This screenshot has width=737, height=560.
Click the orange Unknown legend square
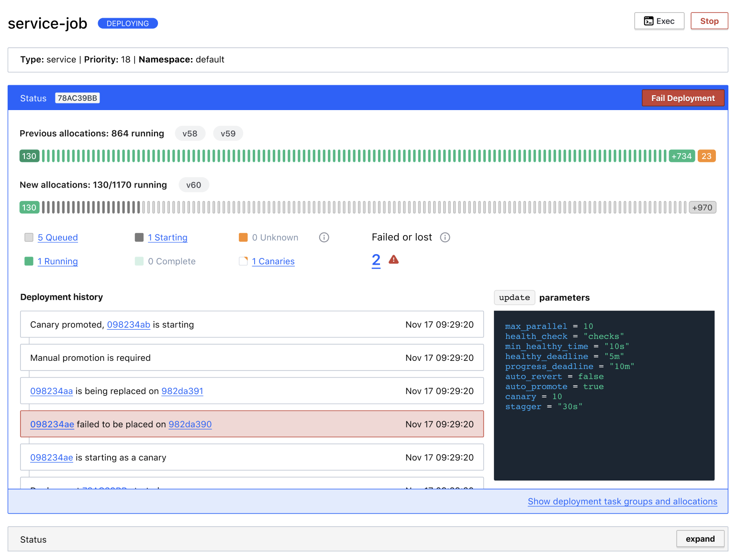(x=243, y=237)
